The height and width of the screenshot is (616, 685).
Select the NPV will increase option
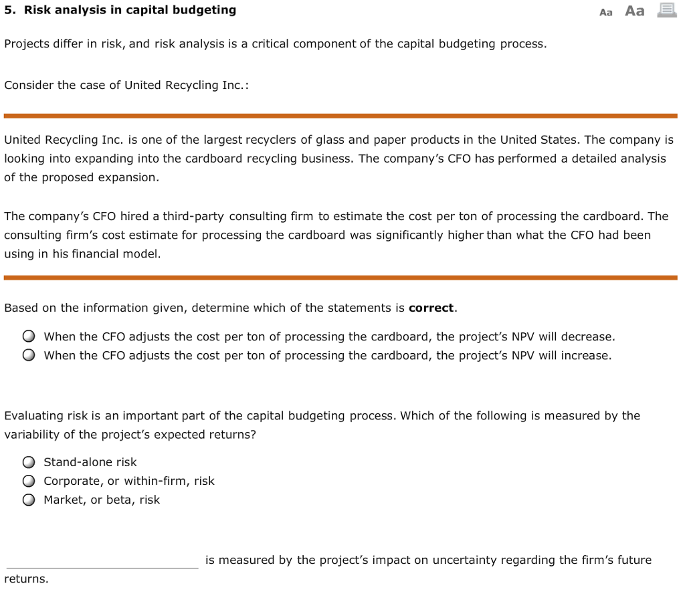pyautogui.click(x=29, y=354)
